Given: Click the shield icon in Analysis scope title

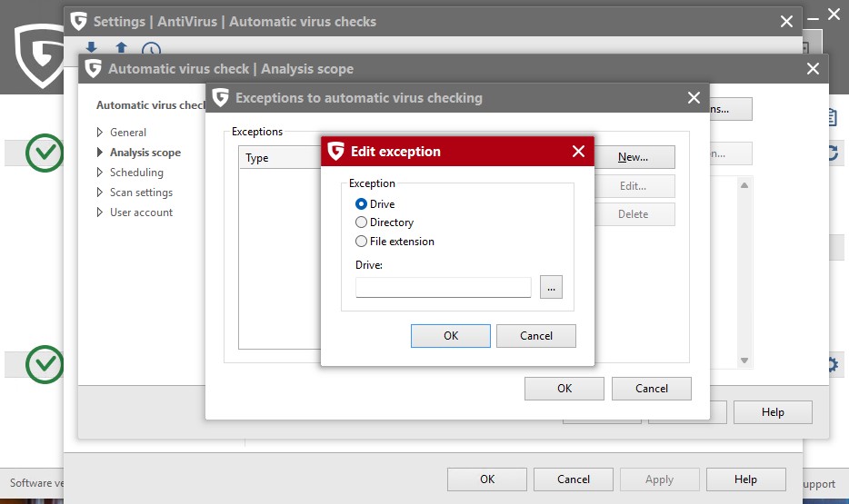Looking at the screenshot, I should click(x=93, y=69).
